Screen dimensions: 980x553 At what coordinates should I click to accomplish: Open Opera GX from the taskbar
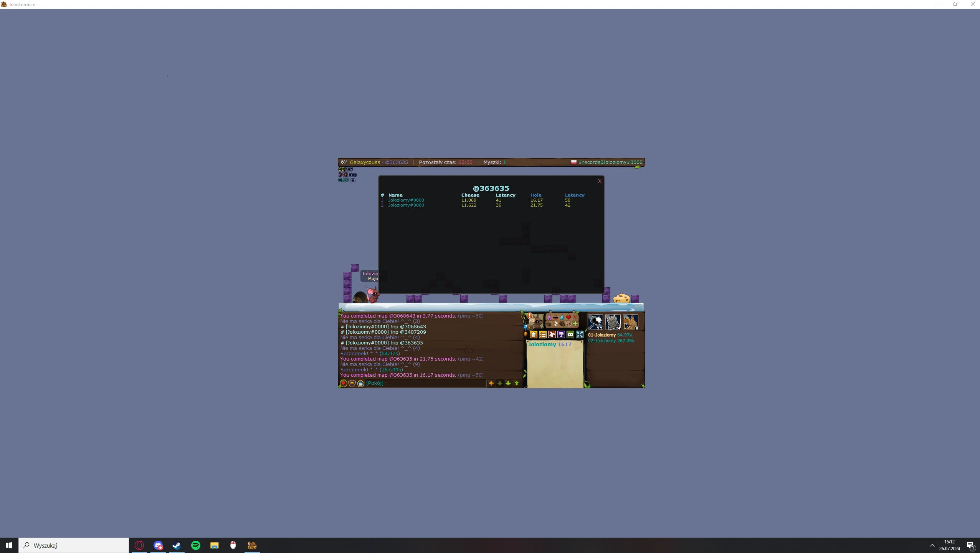[x=139, y=545]
